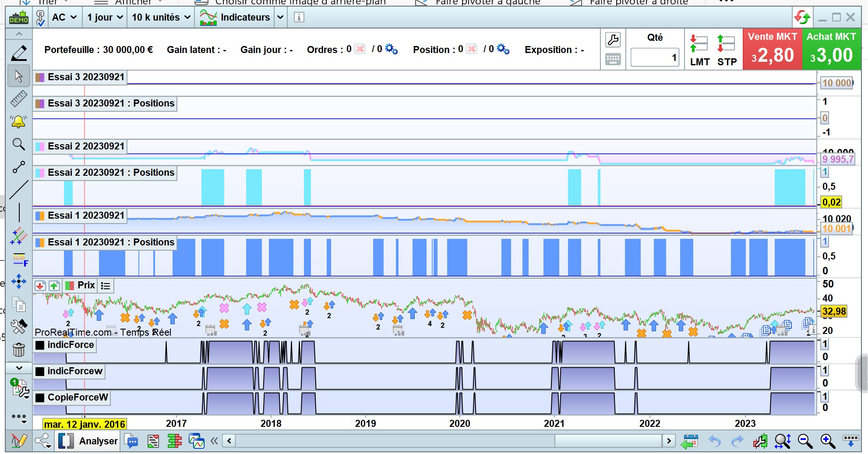868x454 pixels.
Task: Toggle the green up-arrow button beside Prix
Action: click(54, 286)
